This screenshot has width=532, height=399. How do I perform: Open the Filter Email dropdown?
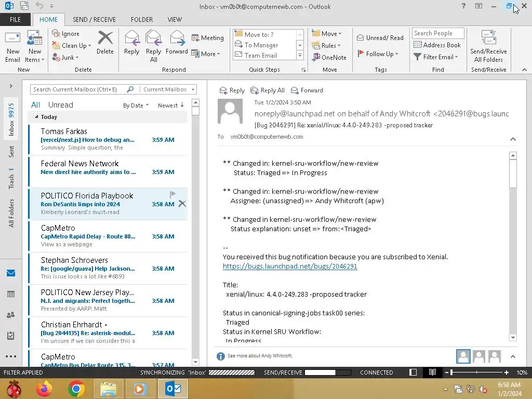tap(436, 57)
